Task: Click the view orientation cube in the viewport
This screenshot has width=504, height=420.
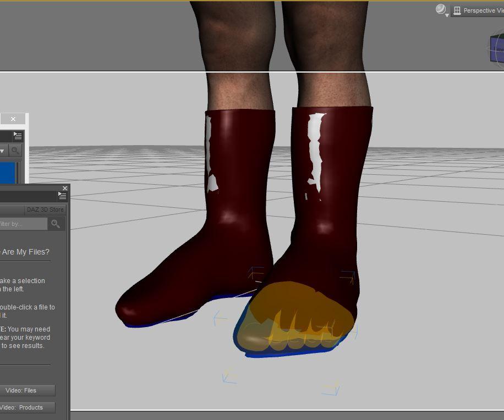Action: [497, 48]
